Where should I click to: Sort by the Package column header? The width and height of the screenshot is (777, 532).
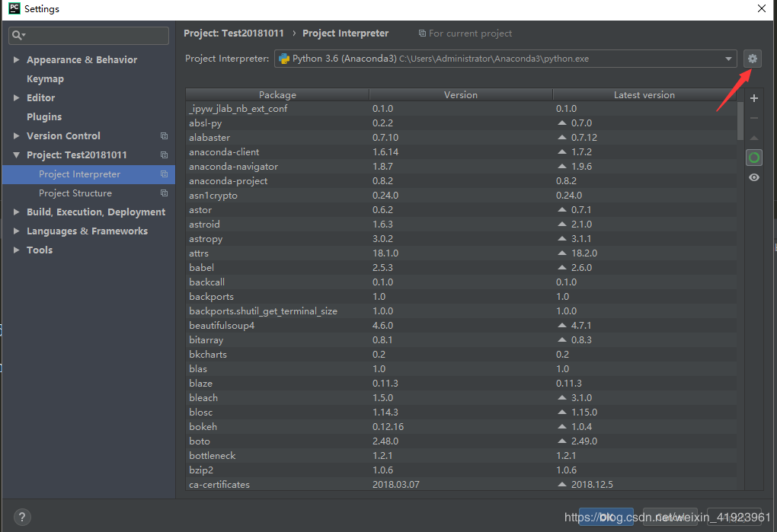tap(277, 95)
